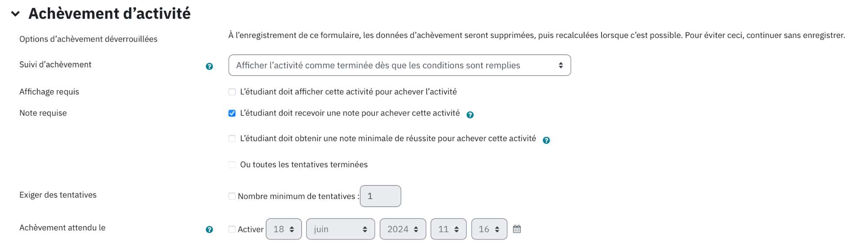Open help for Achèvement attendu le

tap(209, 230)
